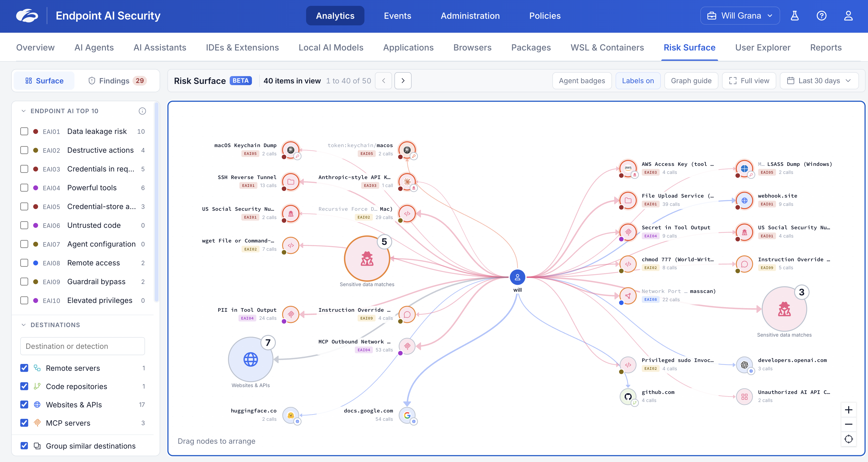The width and height of the screenshot is (868, 462).
Task: Select the developers.openai.com node icon
Action: pyautogui.click(x=744, y=365)
